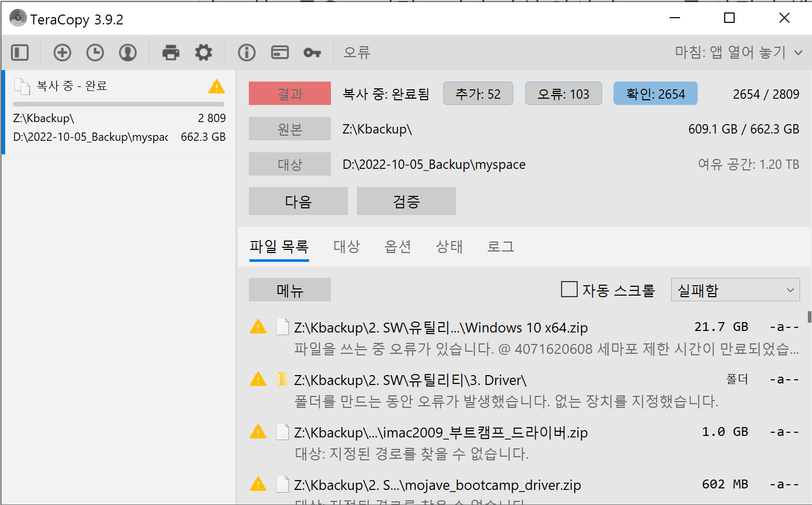
Task: Click source path Z:\Kbackup\ next to 원본
Action: tap(377, 129)
